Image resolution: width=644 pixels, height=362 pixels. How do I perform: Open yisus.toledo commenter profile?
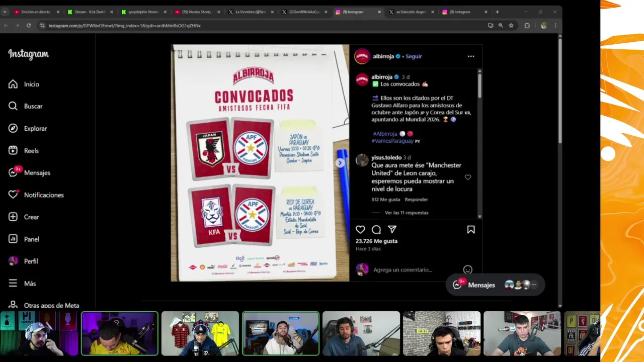click(x=386, y=157)
